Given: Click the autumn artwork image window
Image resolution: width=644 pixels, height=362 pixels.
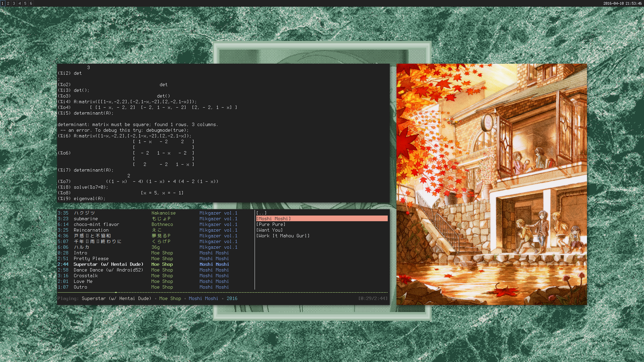Looking at the screenshot, I should click(491, 184).
